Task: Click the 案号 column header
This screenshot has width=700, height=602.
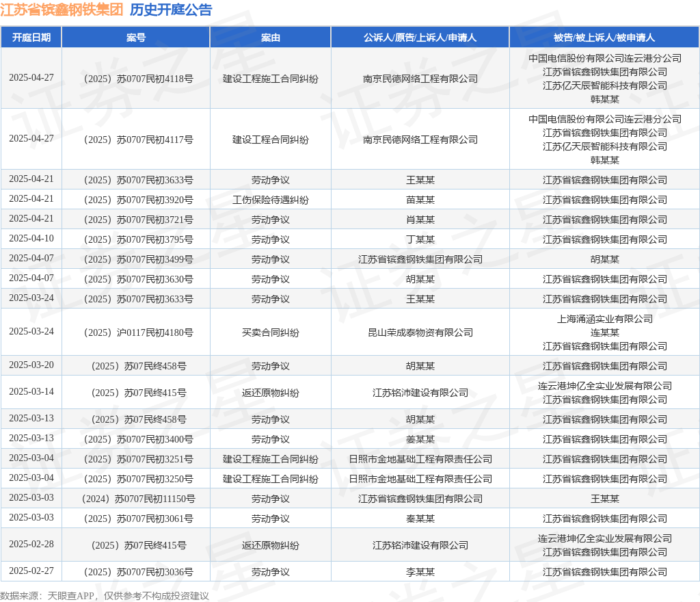Action: pyautogui.click(x=136, y=38)
